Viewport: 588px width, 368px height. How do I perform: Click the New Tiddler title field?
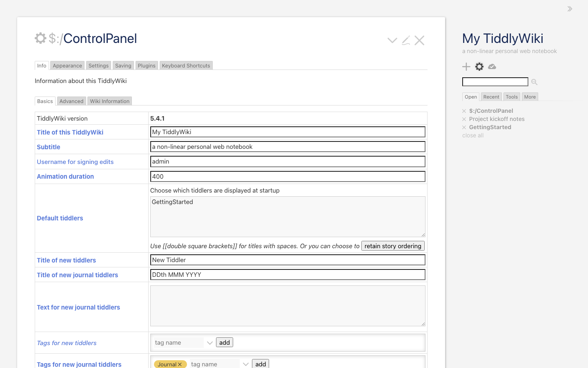[x=288, y=260]
